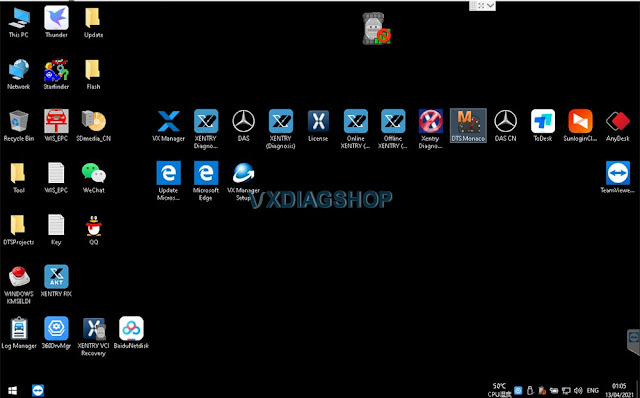Click the network tray icon
640x398 pixels.
click(566, 391)
